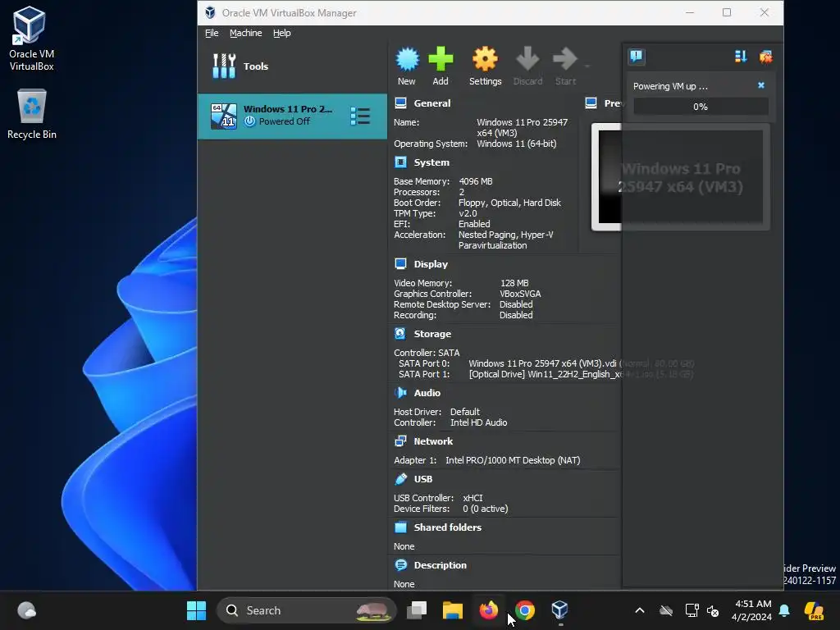Image resolution: width=840 pixels, height=630 pixels.
Task: Open the Help menu
Action: (x=282, y=33)
